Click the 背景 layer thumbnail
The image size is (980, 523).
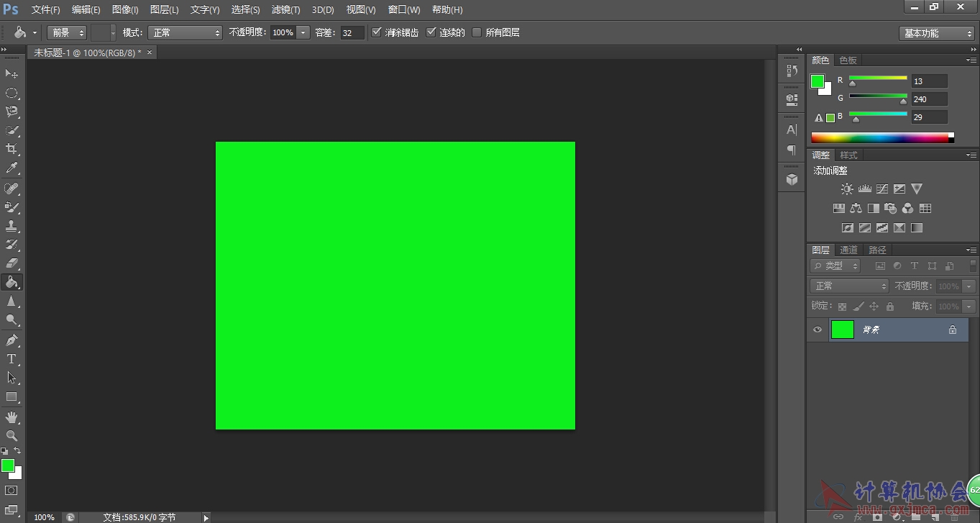point(843,329)
